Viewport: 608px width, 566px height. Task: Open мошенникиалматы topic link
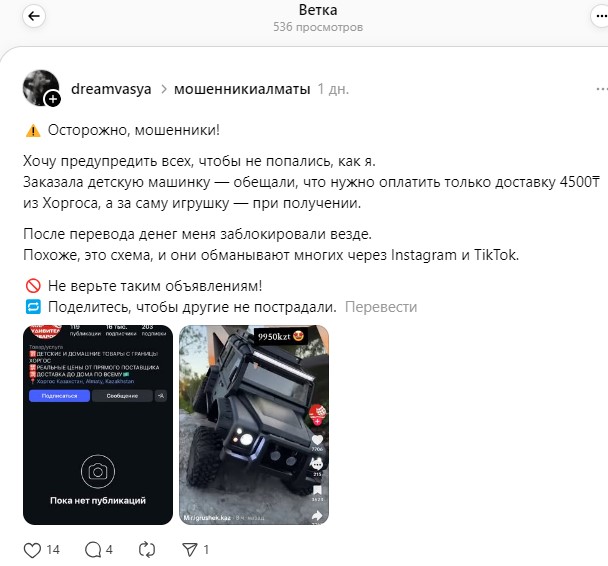pos(242,89)
